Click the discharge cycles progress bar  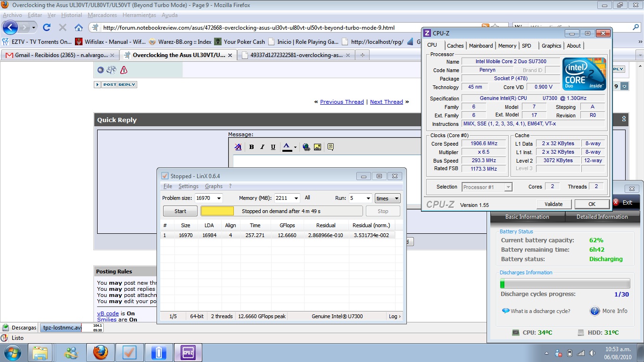click(x=565, y=283)
